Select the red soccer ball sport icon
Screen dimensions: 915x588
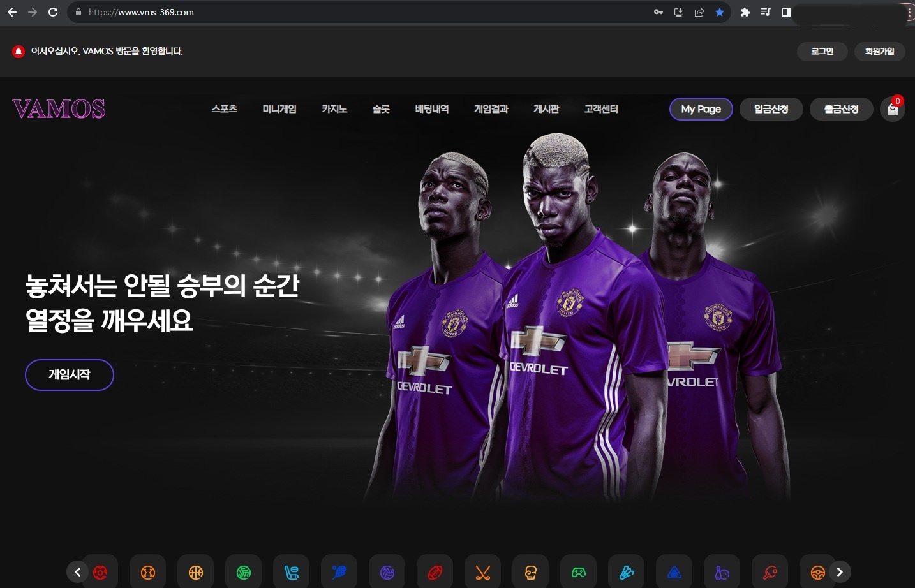(100, 572)
